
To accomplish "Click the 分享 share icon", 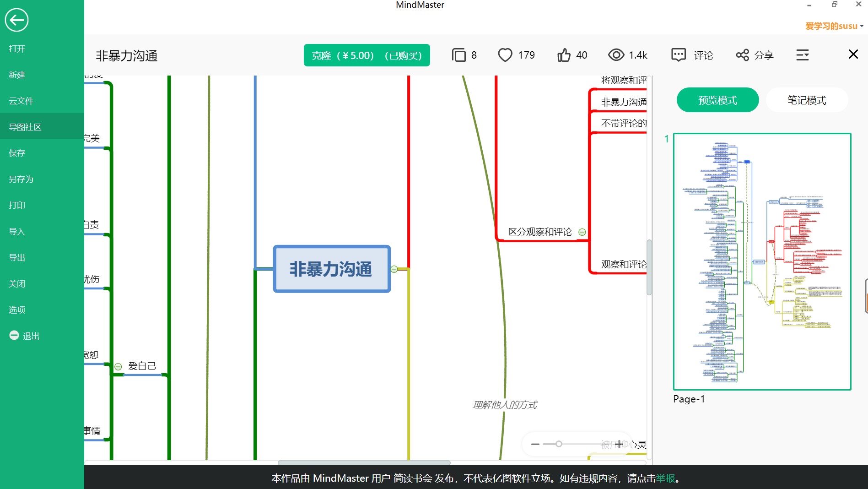I will click(742, 55).
